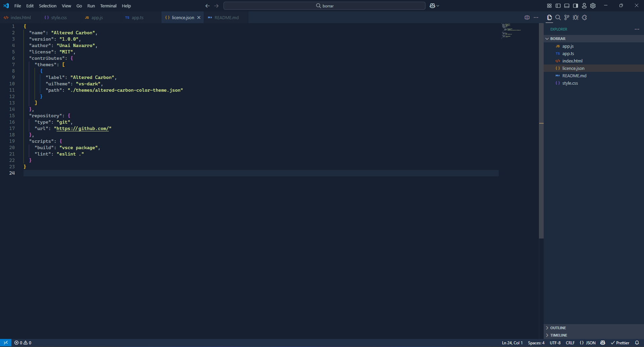The image size is (644, 347).
Task: Expand the OUTLINE section
Action: point(559,328)
